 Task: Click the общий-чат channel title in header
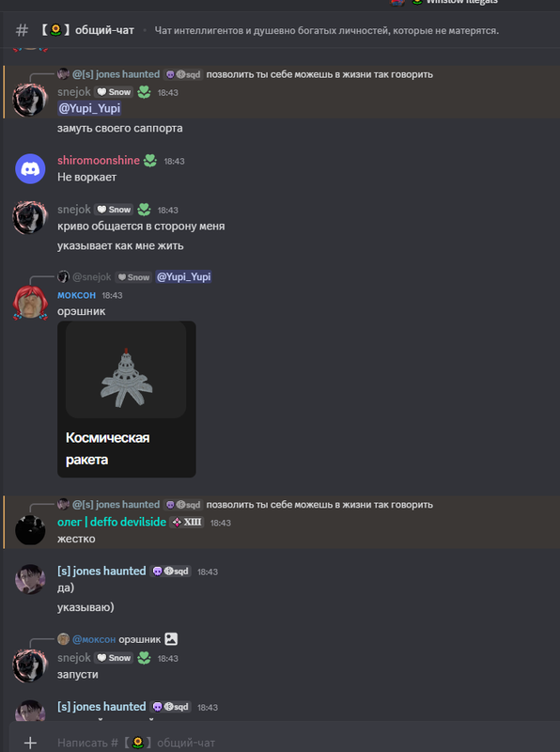[104, 30]
